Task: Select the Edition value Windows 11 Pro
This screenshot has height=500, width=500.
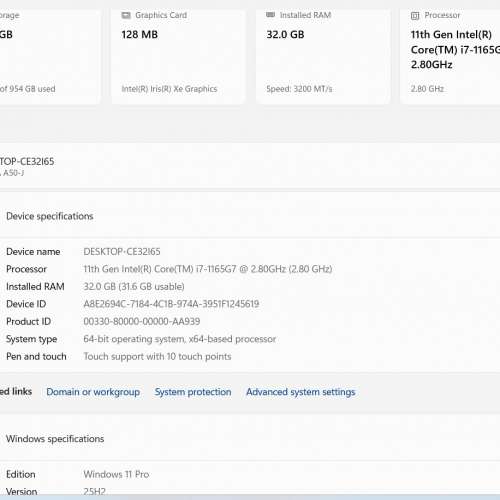Action: coord(116,474)
